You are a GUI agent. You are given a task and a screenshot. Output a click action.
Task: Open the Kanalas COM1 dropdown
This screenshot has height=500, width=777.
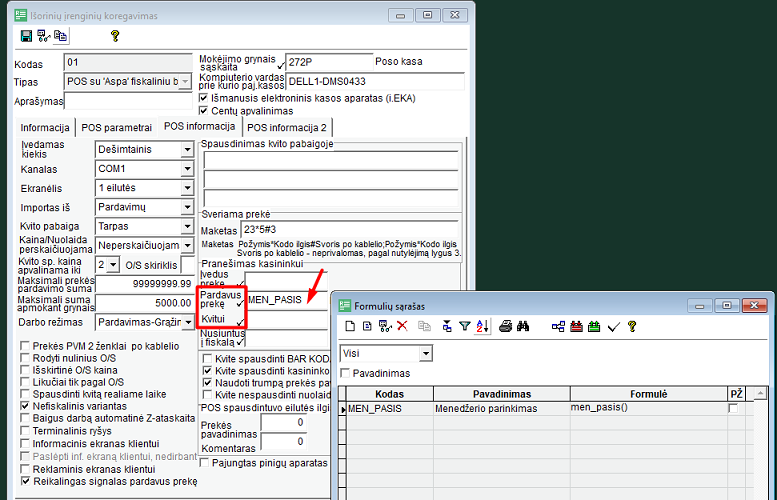tap(187, 168)
